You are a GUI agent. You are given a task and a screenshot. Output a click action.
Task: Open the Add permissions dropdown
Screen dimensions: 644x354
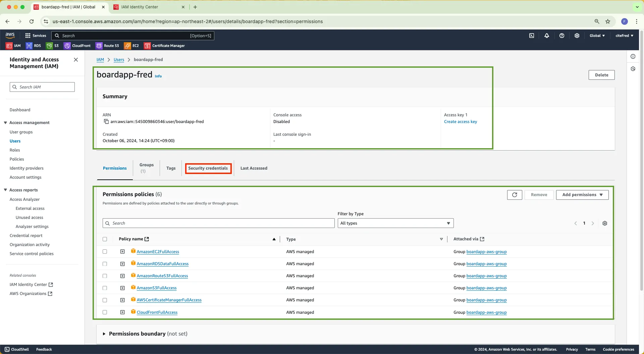(x=582, y=195)
